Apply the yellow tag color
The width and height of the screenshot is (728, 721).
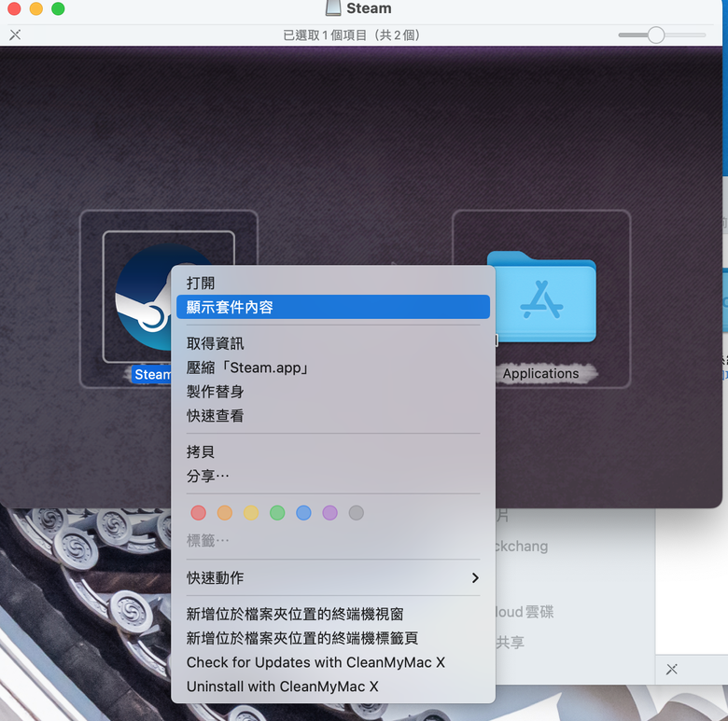tap(251, 513)
